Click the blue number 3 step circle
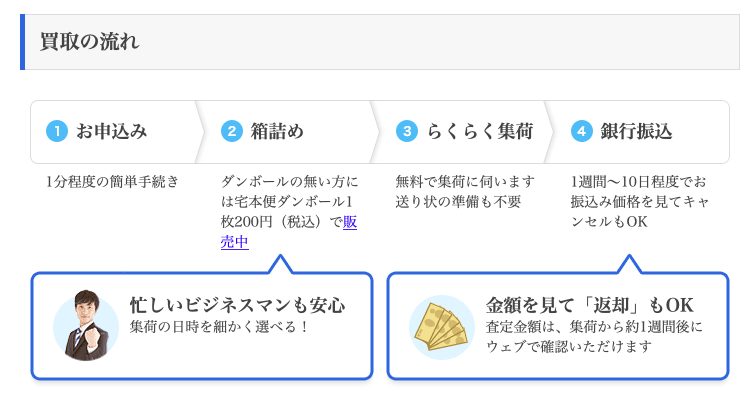This screenshot has height=394, width=749. 407,131
